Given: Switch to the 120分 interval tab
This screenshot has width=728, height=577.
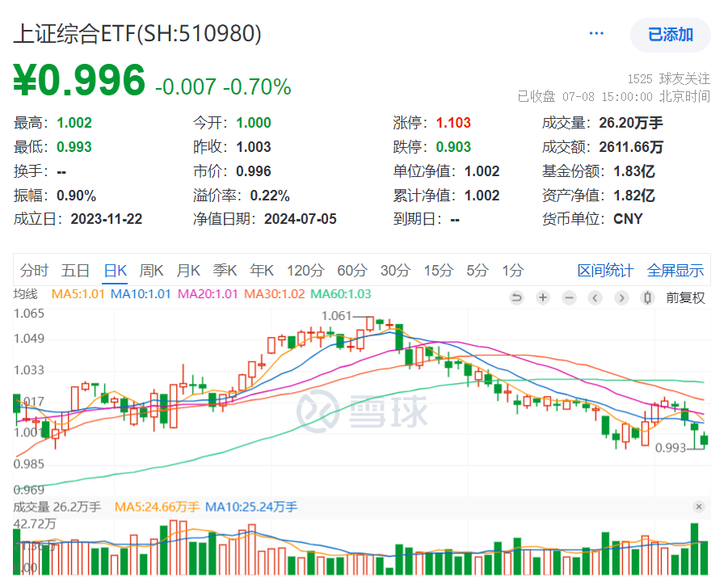Looking at the screenshot, I should point(305,270).
